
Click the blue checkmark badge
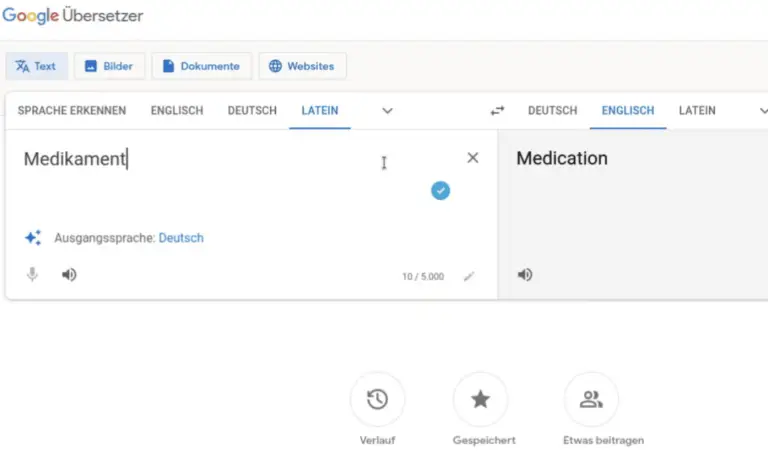(x=440, y=191)
